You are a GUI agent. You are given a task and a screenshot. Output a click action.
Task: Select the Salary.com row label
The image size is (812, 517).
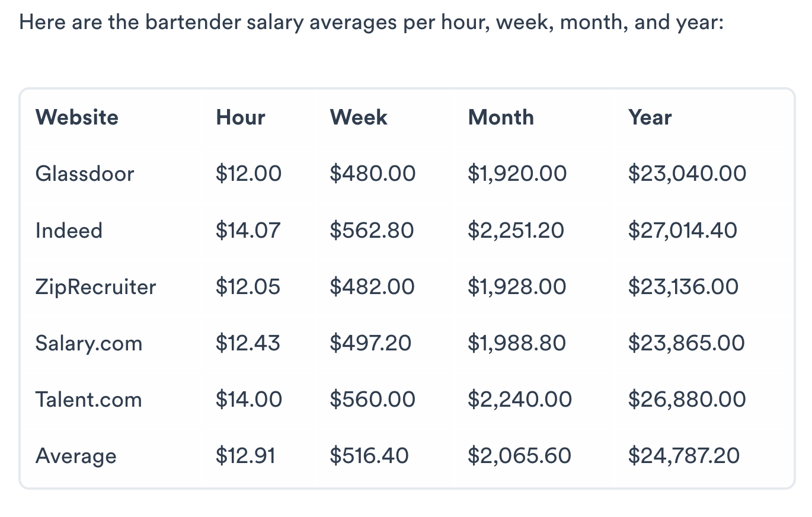(89, 343)
